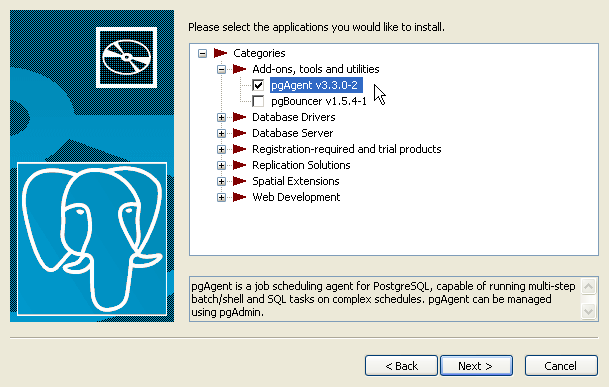This screenshot has height=387, width=609.
Task: Cancel the installer wizard
Action: click(x=561, y=366)
